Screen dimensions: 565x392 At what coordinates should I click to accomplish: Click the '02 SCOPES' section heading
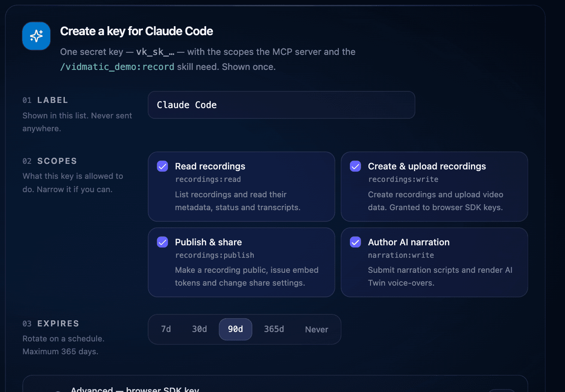click(x=50, y=161)
